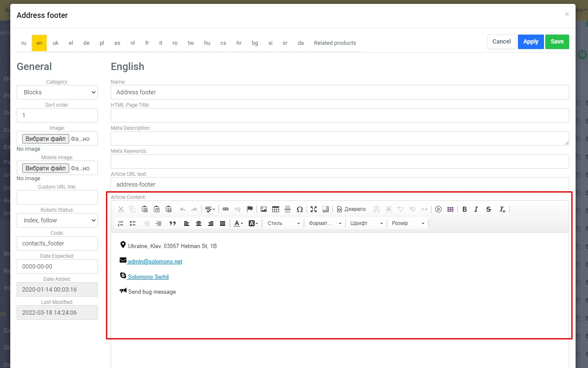Insert an image via toolbar icon
The height and width of the screenshot is (368, 588).
[x=264, y=209]
